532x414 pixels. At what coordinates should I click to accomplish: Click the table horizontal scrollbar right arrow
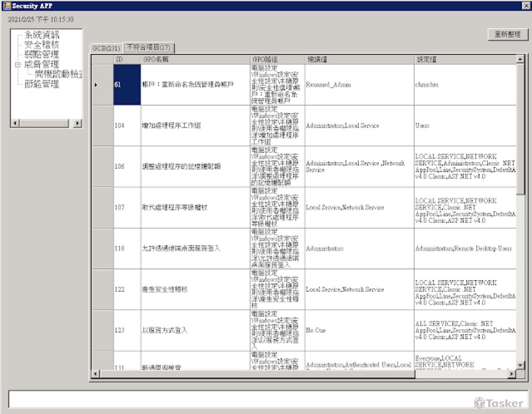click(511, 374)
